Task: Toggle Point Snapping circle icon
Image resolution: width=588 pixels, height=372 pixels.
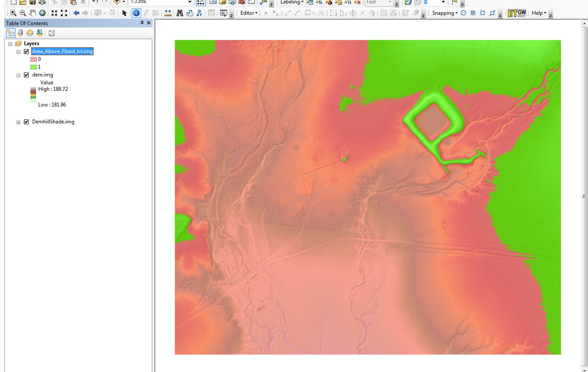Action: coord(463,13)
